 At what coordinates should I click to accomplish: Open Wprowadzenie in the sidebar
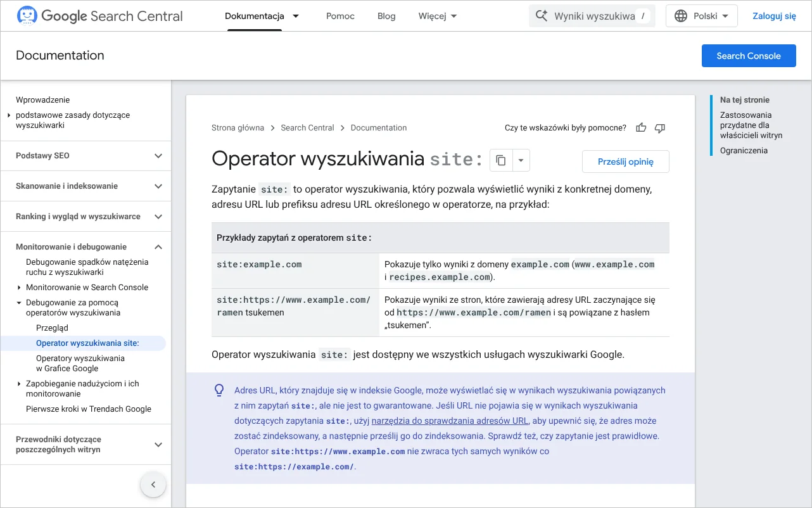pyautogui.click(x=43, y=100)
